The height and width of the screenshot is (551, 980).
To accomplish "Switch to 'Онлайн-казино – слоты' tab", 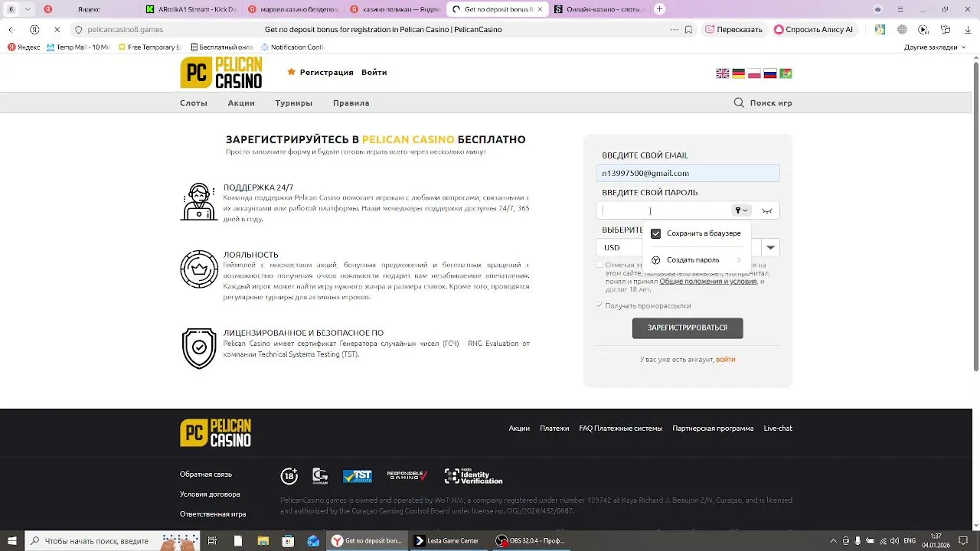I will point(599,9).
